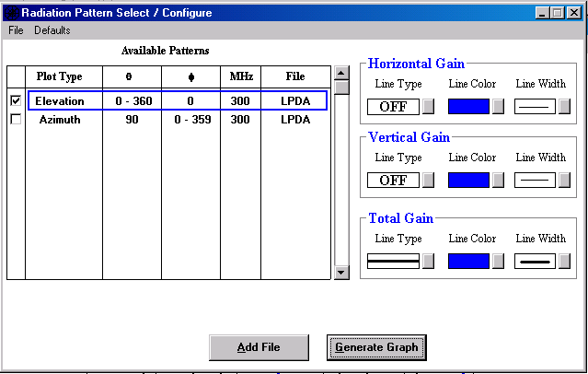Click Vertical Gain OFF line type box

[x=393, y=181]
